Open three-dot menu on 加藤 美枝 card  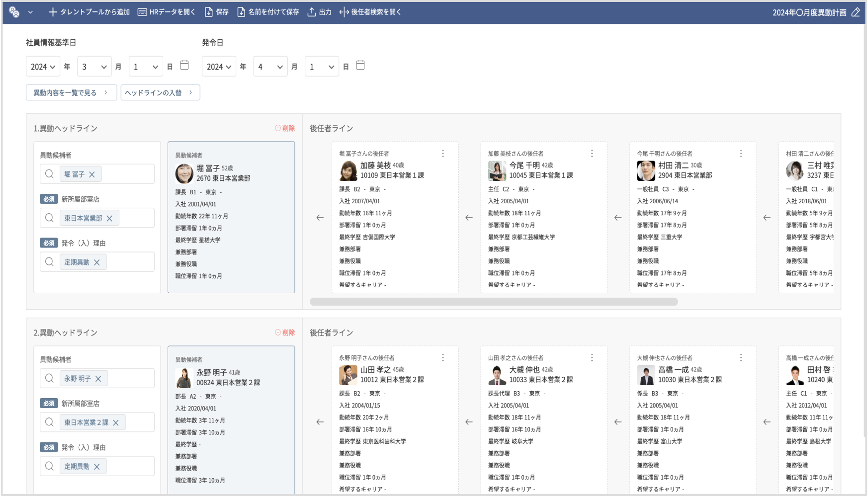tap(443, 153)
